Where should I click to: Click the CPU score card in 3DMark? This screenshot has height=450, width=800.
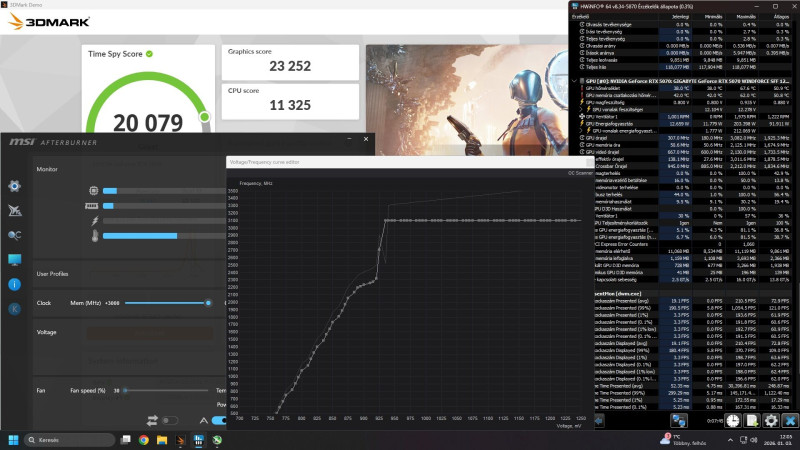[x=290, y=101]
